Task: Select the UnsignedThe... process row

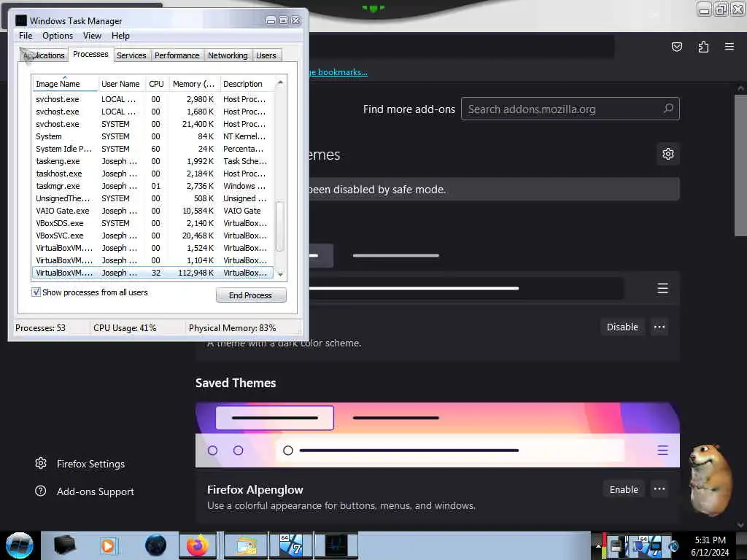Action: (x=152, y=198)
